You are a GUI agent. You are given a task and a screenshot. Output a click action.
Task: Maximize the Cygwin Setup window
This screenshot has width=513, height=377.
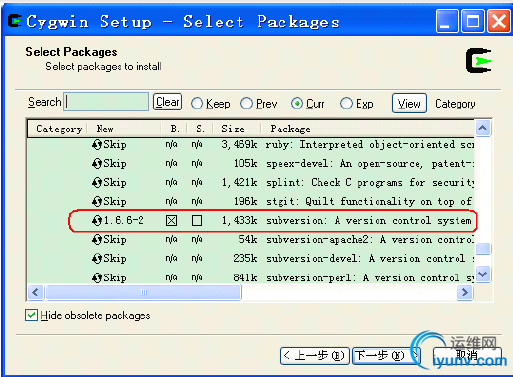tap(473, 21)
